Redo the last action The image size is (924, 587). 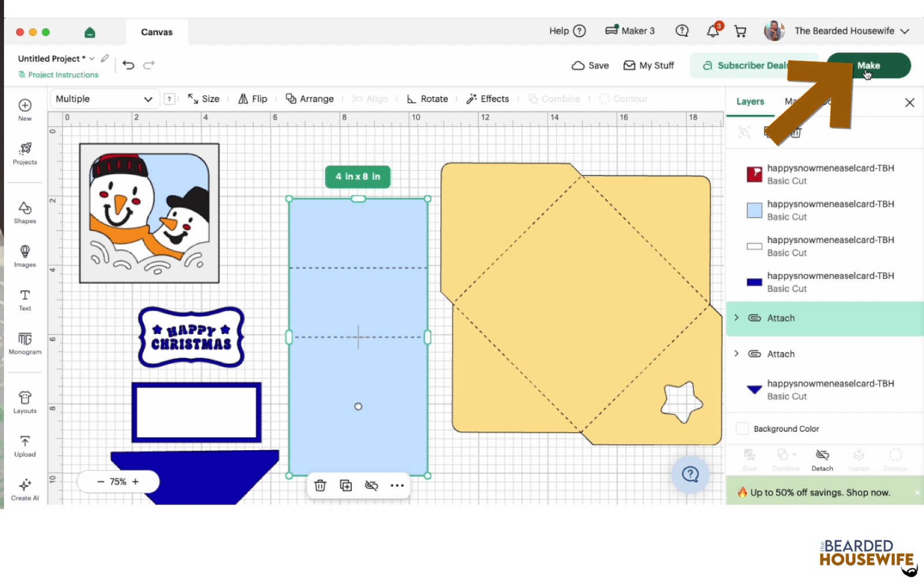coord(149,65)
